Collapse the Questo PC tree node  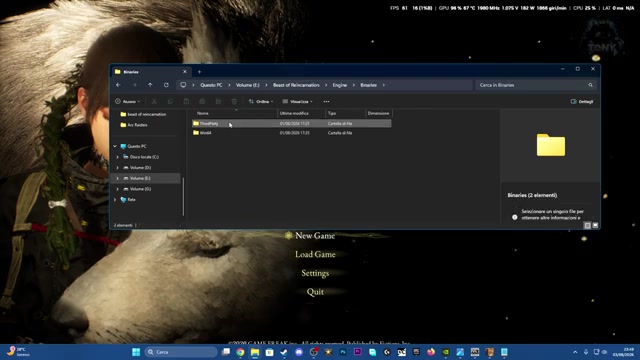click(115, 146)
